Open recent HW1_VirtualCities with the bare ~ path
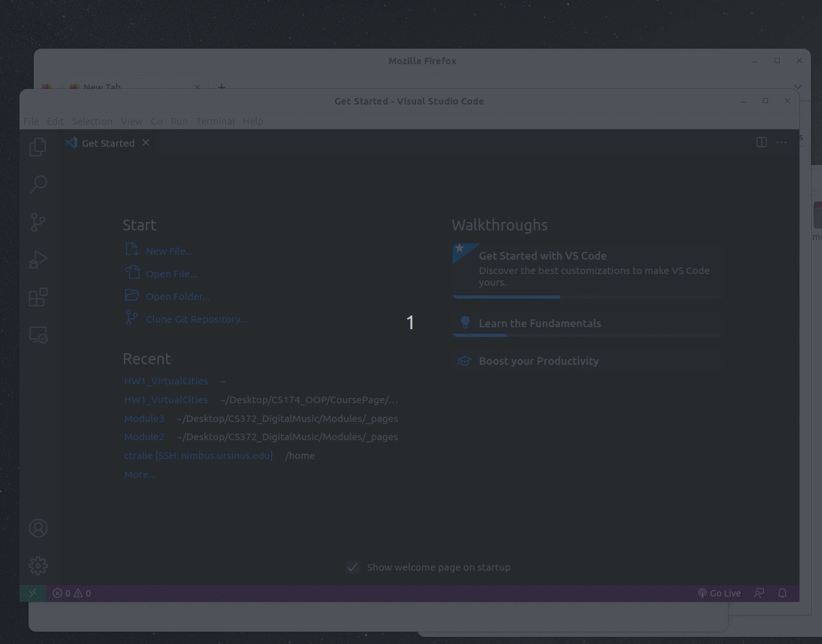This screenshot has width=822, height=644. click(166, 381)
